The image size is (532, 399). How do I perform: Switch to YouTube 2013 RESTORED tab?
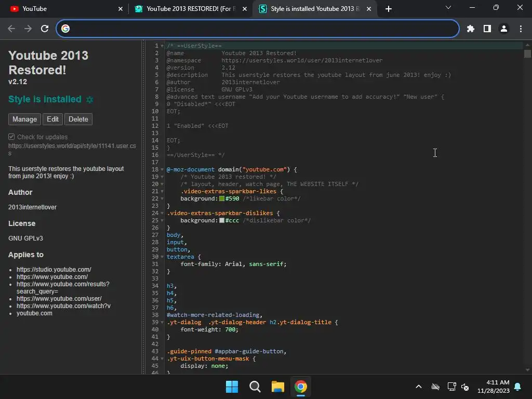click(190, 9)
